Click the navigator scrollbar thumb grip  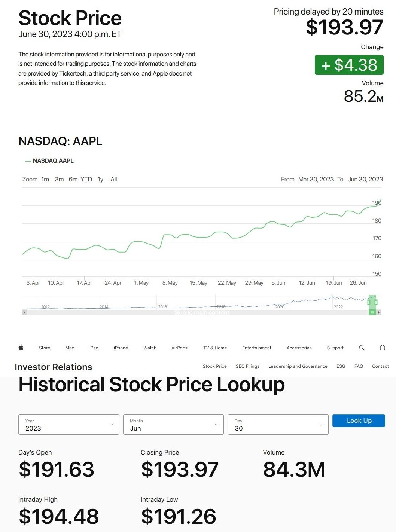(372, 312)
